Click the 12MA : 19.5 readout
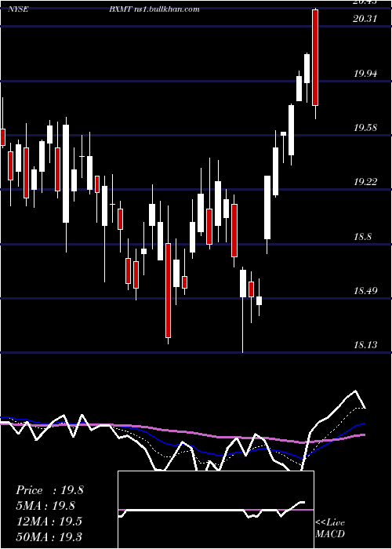The height and width of the screenshot is (549, 392). [x=49, y=522]
